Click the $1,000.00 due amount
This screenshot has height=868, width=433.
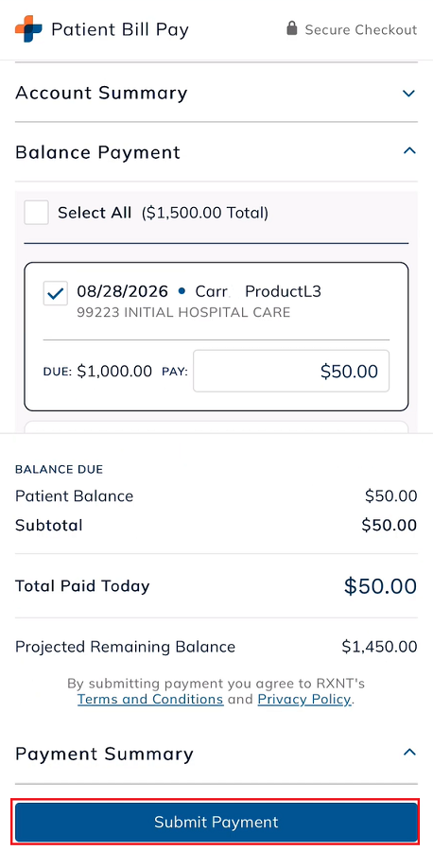[114, 372]
